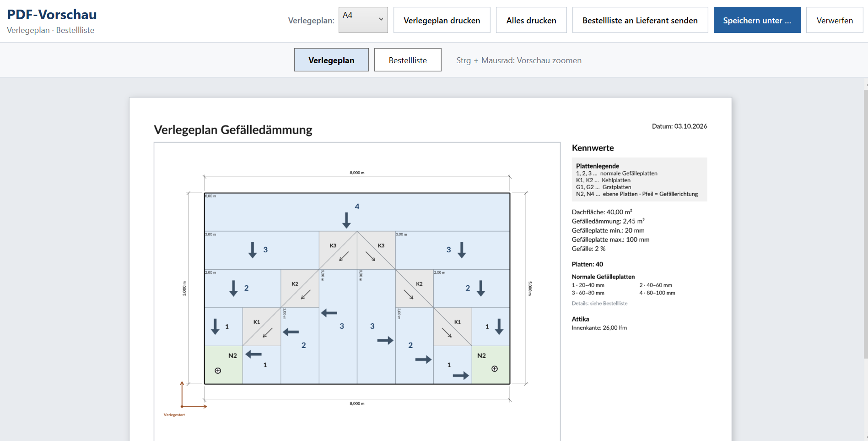Click Speichern unter button
This screenshot has height=441, width=868.
[x=757, y=20]
